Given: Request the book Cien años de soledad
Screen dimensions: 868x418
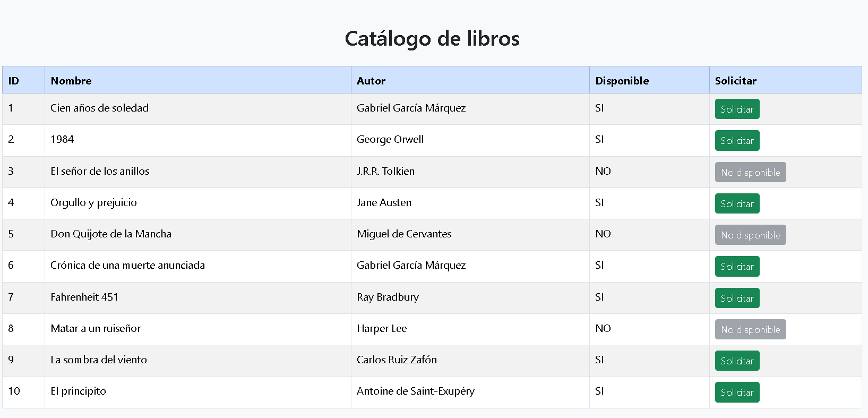Looking at the screenshot, I should click(737, 109).
